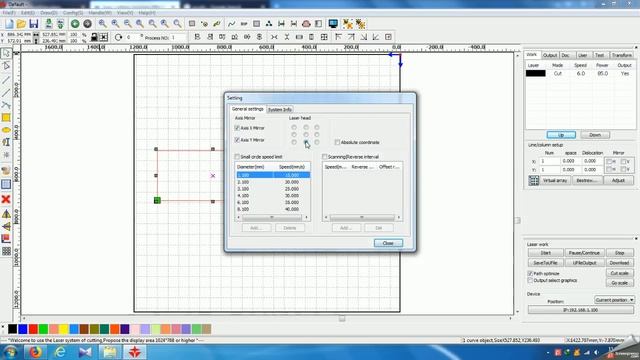Click the Pause/Continue button
Viewport: 640px width, 360px height.
click(x=584, y=253)
